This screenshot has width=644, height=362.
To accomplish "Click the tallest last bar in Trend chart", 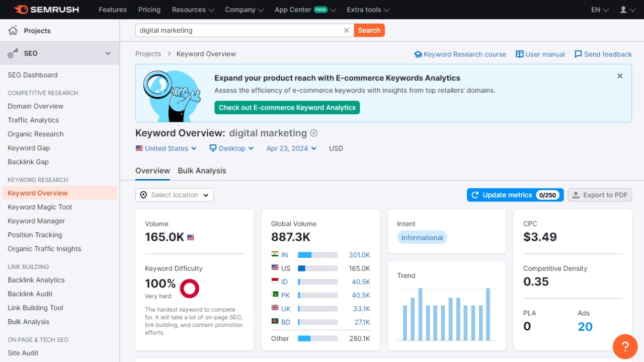I will [488, 314].
